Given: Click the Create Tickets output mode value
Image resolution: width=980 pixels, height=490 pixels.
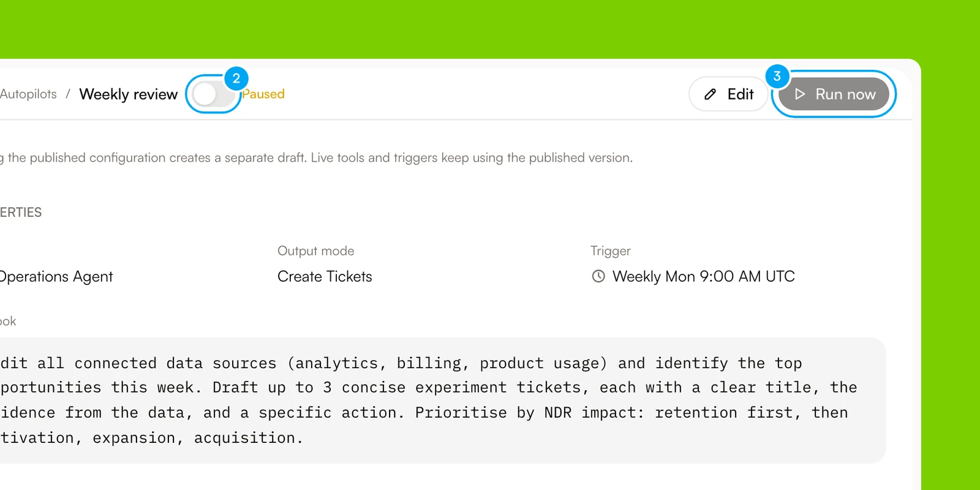Looking at the screenshot, I should point(325,276).
